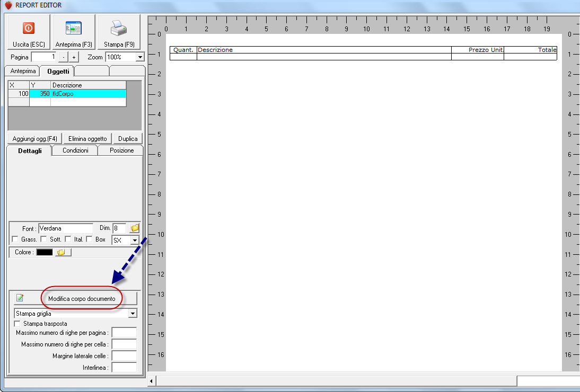Image resolution: width=580 pixels, height=392 pixels.
Task: Click the X value 100 cell
Action: pos(19,93)
